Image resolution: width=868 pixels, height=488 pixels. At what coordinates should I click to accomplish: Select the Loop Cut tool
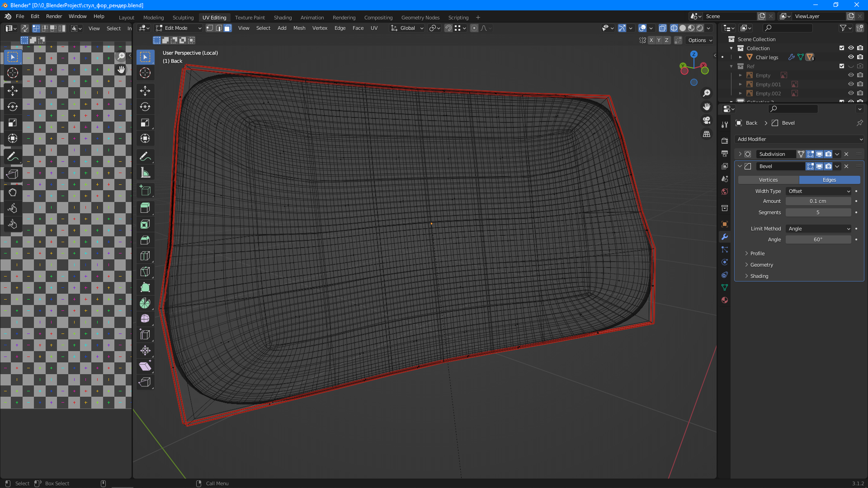145,256
